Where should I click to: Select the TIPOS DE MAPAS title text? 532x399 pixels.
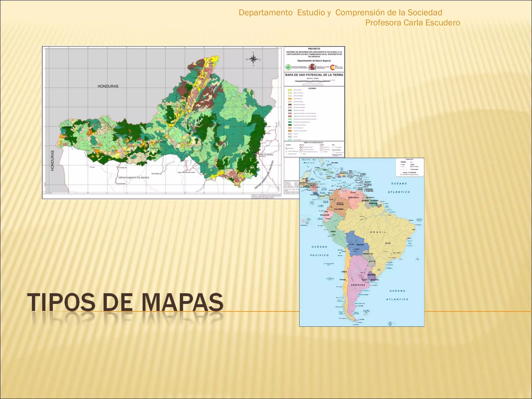coord(125,302)
